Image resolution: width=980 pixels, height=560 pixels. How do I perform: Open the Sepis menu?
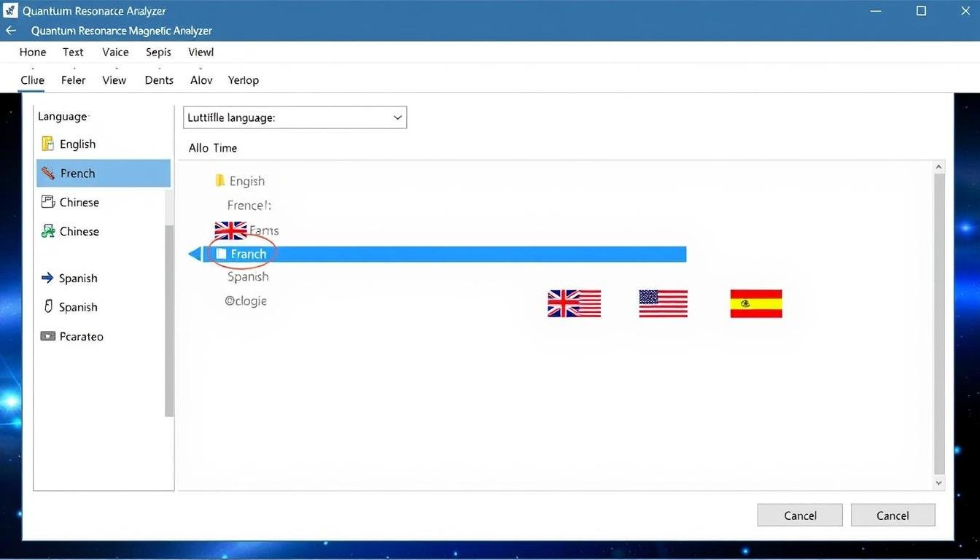(158, 52)
